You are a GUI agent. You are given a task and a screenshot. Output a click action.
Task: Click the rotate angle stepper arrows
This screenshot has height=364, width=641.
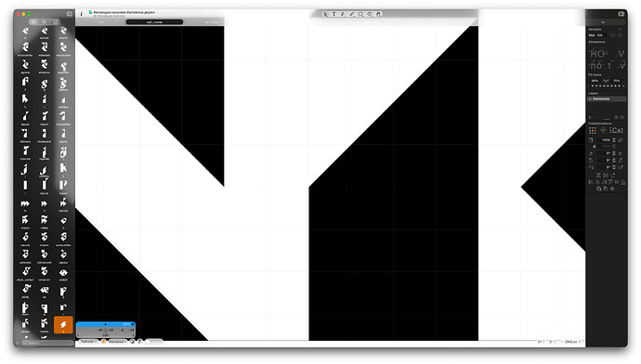[614, 153]
